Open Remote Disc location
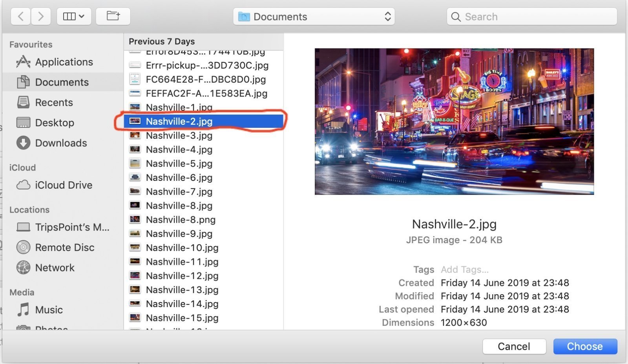 pyautogui.click(x=64, y=248)
